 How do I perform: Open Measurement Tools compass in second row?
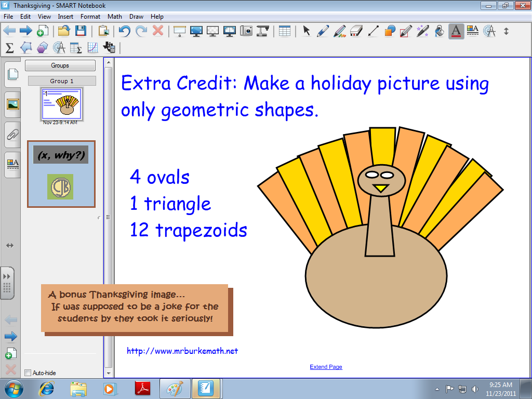coord(59,47)
